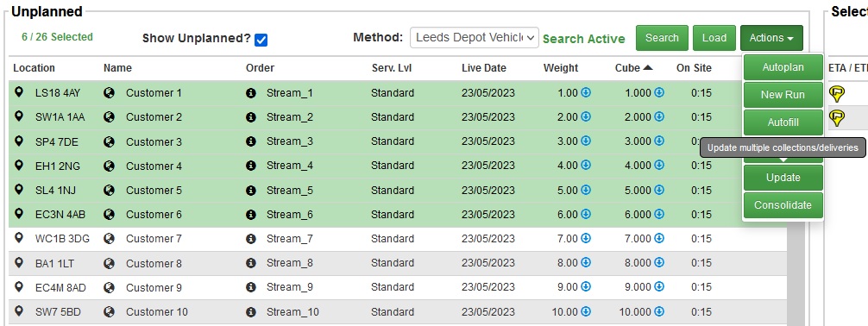
Task: Click the map pin icon for WC1B 3DG
Action: (x=19, y=238)
